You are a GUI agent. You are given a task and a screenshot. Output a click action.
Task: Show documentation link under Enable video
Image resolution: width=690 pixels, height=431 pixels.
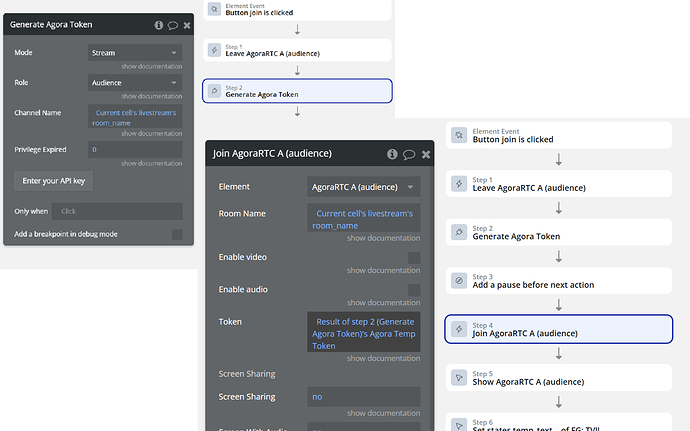[x=383, y=270]
